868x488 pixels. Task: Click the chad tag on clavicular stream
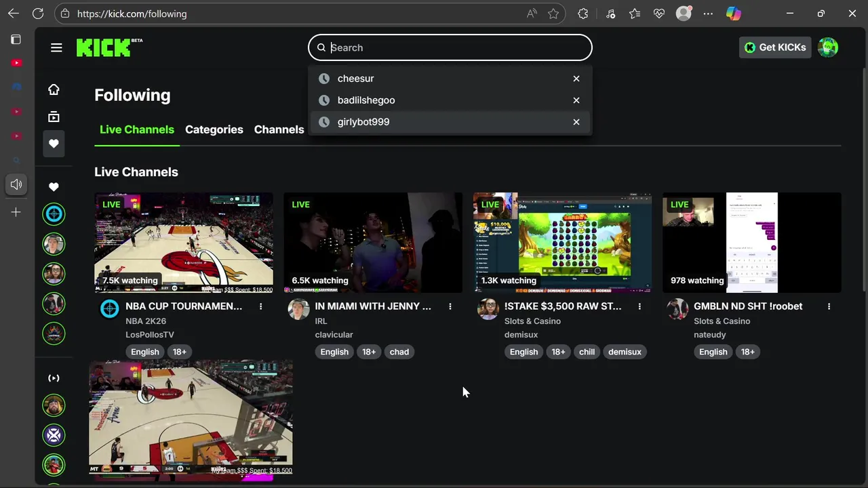[399, 352]
